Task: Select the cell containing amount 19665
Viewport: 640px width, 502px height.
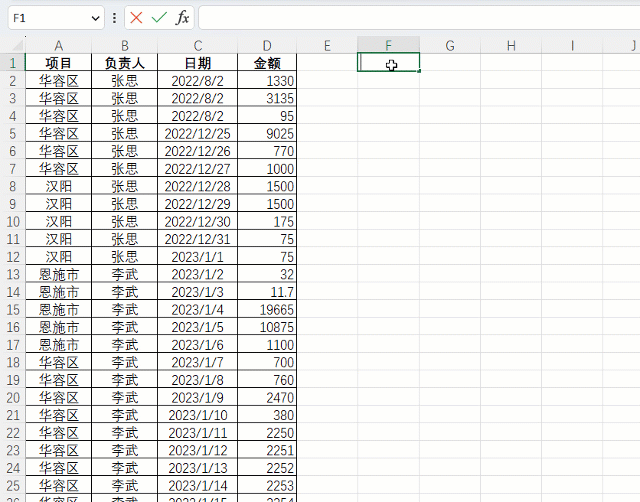Action: [267, 310]
